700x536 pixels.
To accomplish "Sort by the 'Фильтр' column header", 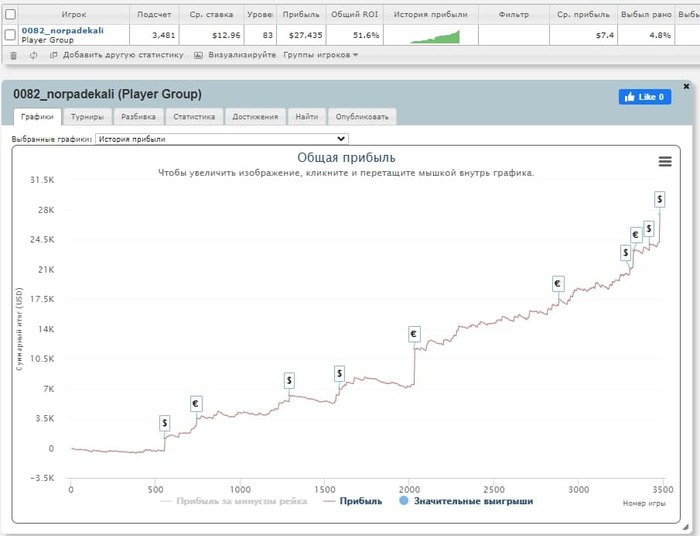I will pos(513,14).
